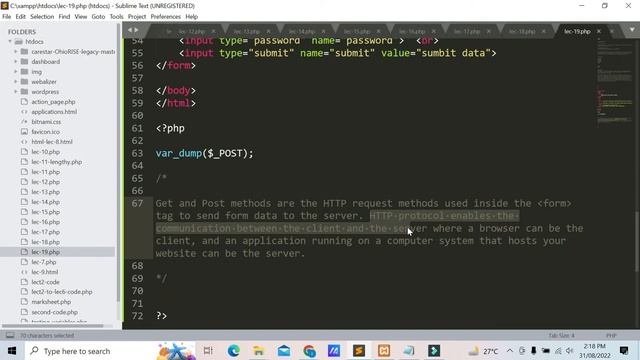The image size is (640, 360).
Task: Open second-code.php in the sidebar
Action: 54,312
